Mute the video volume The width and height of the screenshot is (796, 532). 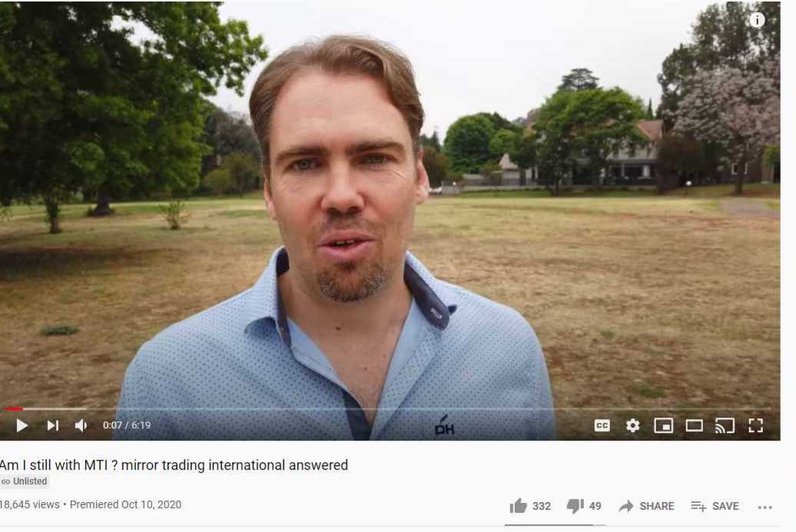[x=81, y=425]
